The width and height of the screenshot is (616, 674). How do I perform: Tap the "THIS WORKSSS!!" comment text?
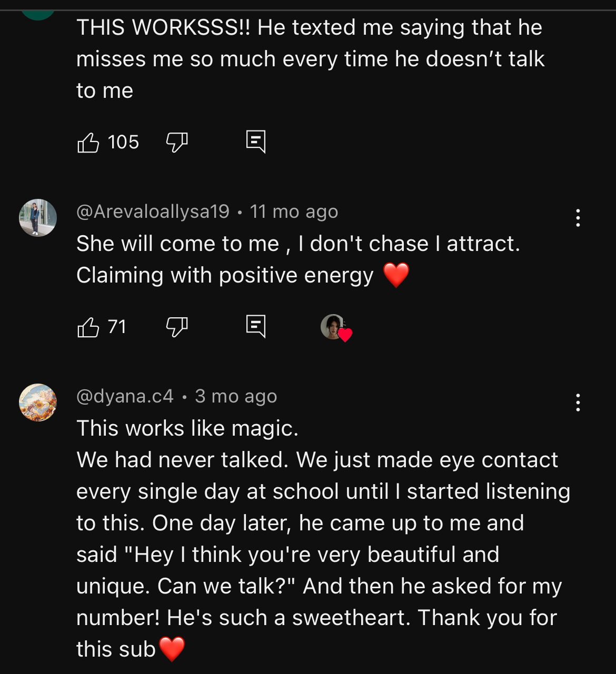pos(310,59)
